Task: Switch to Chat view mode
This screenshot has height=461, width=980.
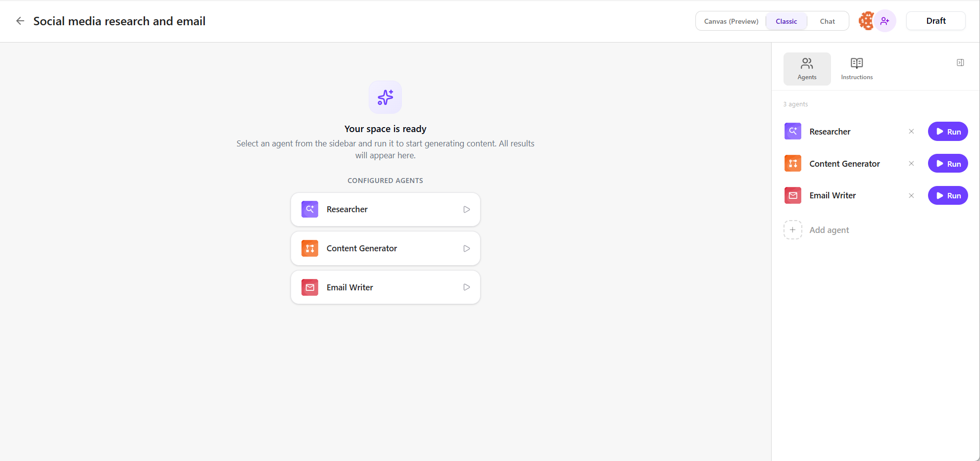Action: (827, 21)
